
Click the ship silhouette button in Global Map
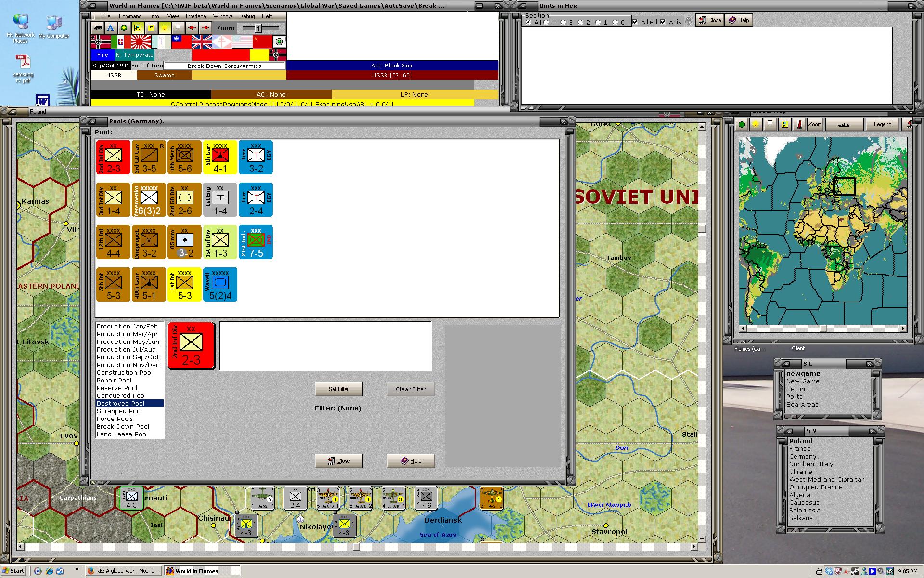pyautogui.click(x=844, y=124)
